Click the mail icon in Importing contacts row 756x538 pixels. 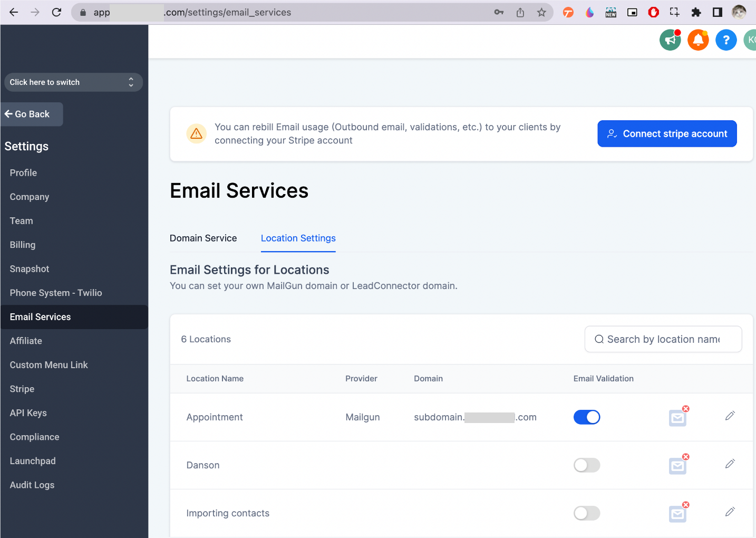pos(679,513)
